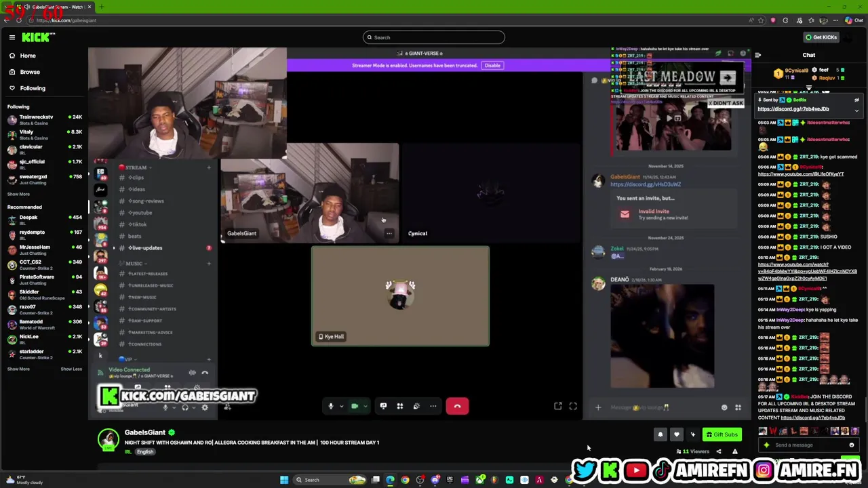Report stream with warning triangle icon

(x=734, y=451)
